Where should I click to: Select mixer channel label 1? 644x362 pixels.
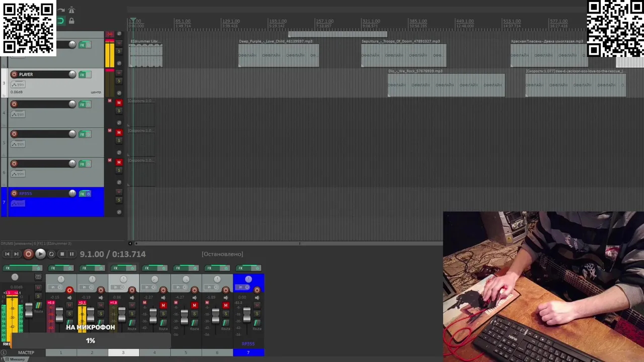pyautogui.click(x=61, y=352)
